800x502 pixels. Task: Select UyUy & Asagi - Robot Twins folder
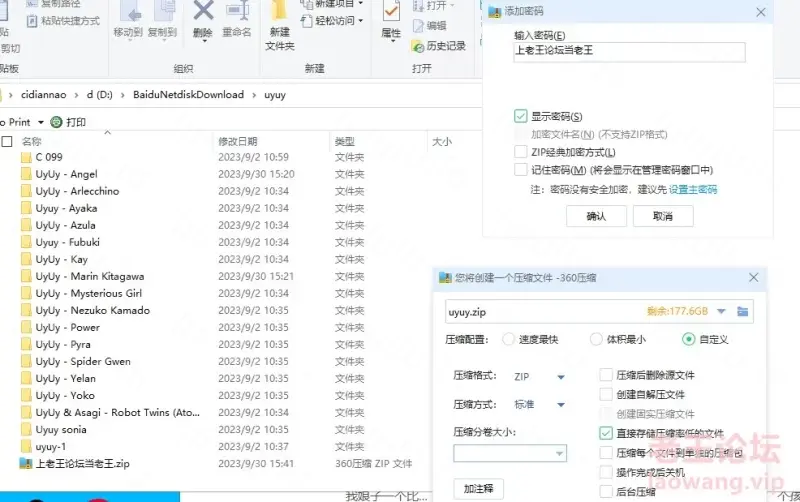pyautogui.click(x=118, y=412)
